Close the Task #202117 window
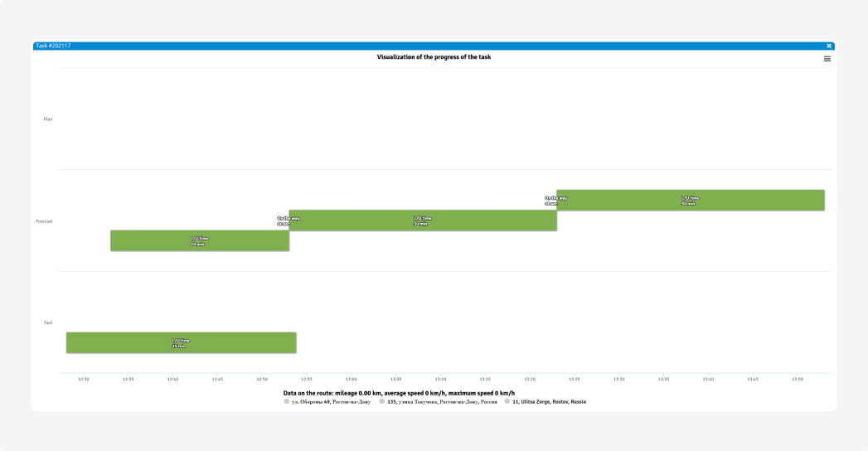Viewport: 868px width, 451px height. [x=828, y=46]
